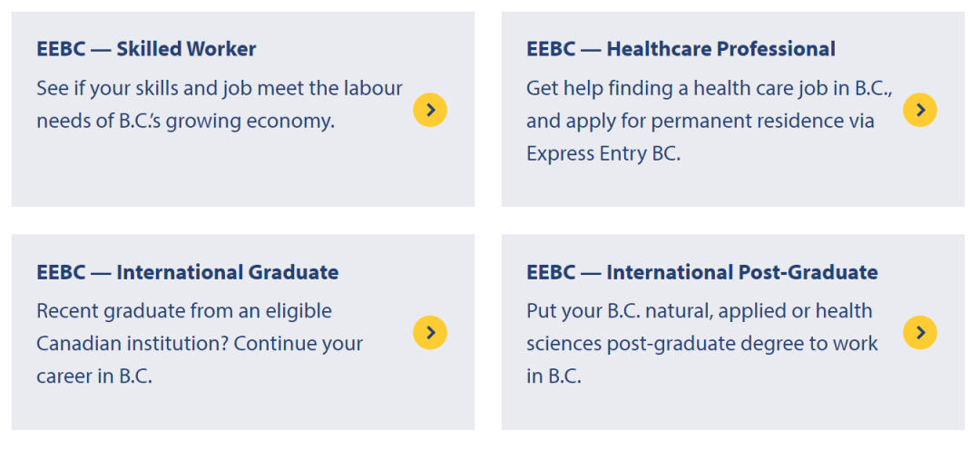
Task: Click the 'career in B.C.' text line
Action: coord(94,376)
